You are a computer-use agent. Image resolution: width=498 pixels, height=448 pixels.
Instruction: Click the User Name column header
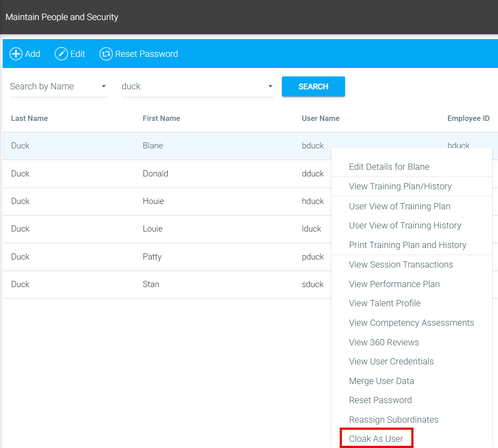320,119
